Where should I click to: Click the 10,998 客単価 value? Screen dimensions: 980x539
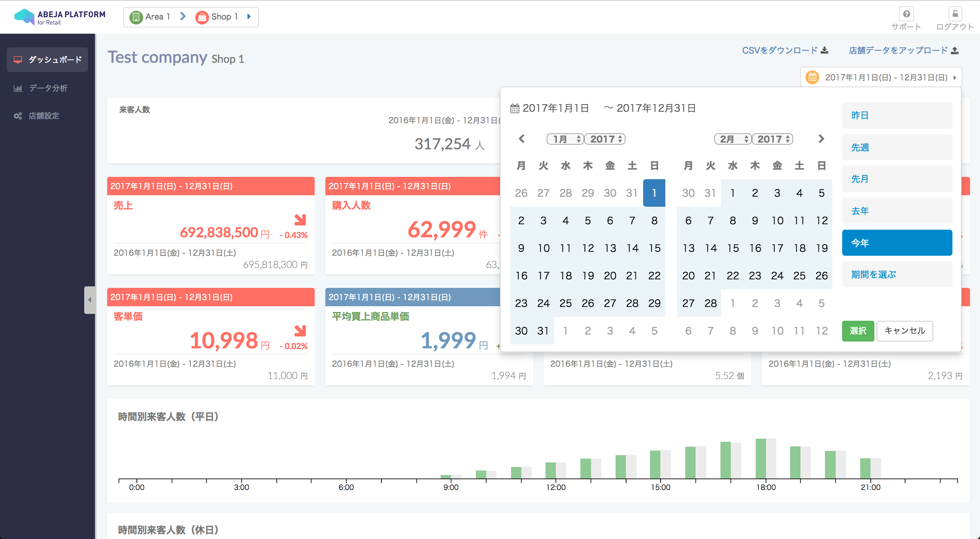click(x=224, y=340)
